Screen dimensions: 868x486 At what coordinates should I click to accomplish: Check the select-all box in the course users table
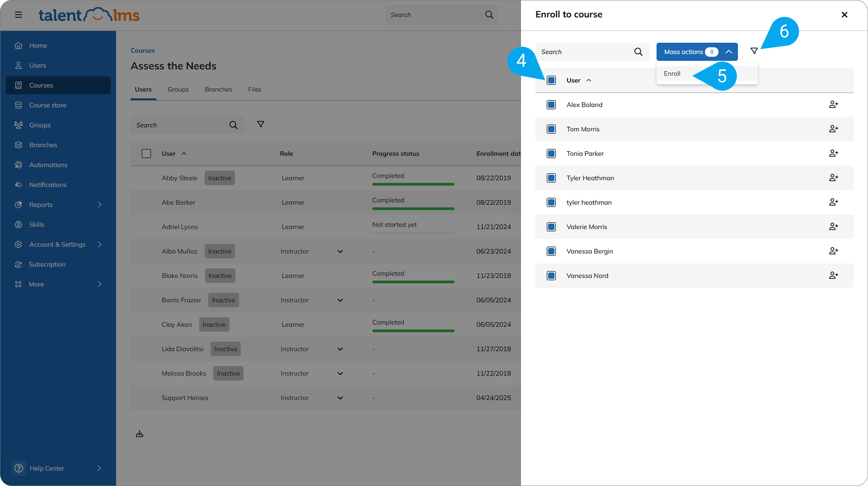click(x=146, y=154)
